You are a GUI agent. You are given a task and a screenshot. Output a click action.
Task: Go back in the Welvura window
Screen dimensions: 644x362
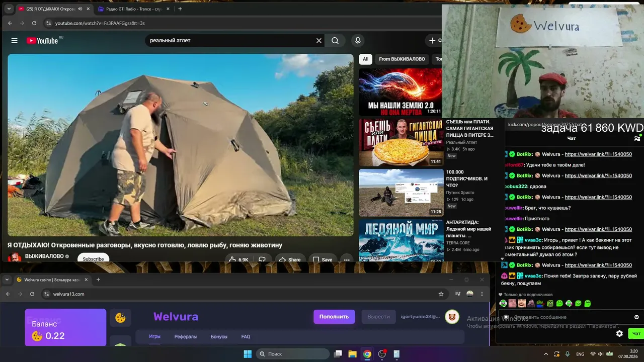[x=8, y=294]
